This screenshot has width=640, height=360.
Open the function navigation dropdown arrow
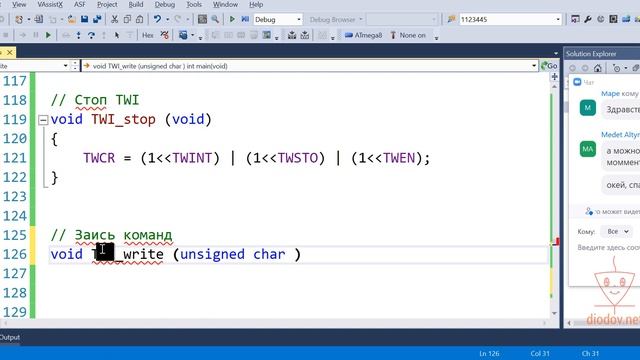534,66
